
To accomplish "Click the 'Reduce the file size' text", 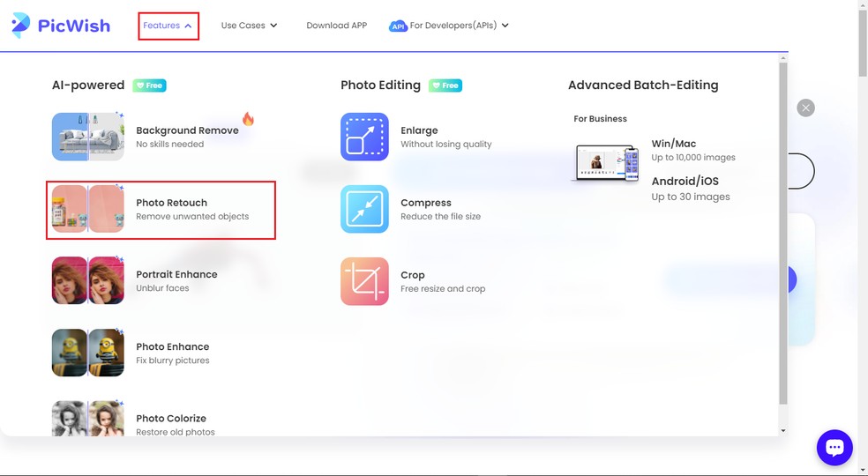I will 441,217.
